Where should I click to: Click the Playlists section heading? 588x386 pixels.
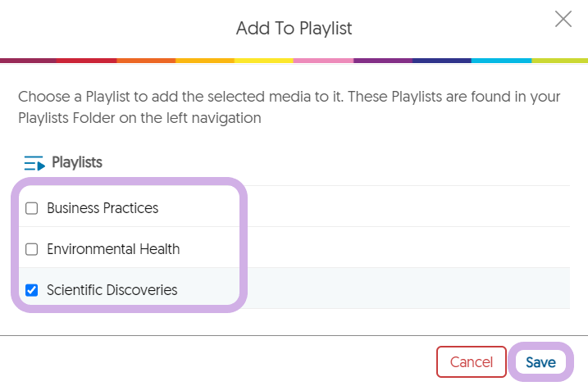coord(77,162)
